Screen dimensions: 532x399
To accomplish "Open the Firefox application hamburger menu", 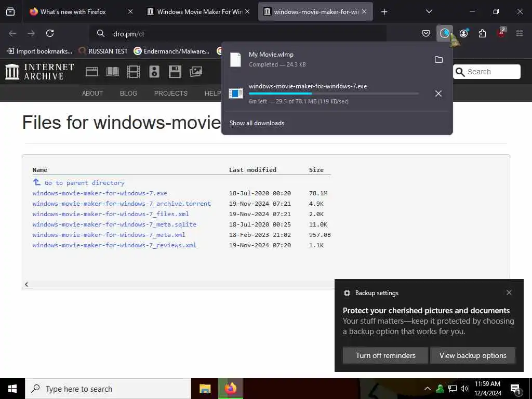I will point(520,33).
